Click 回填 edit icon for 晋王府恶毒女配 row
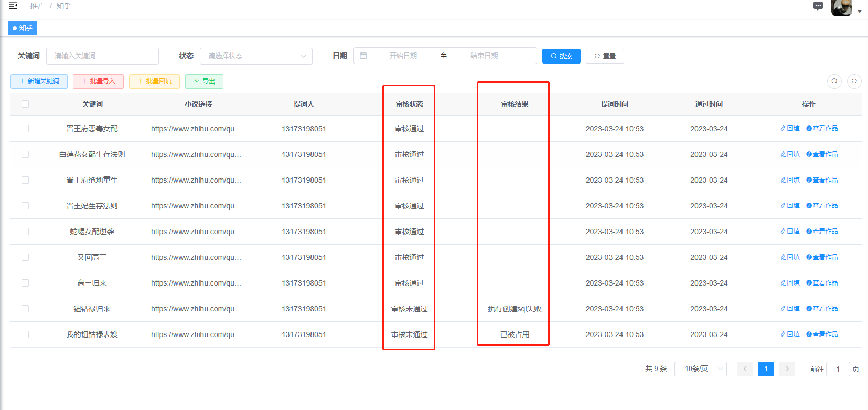 pyautogui.click(x=783, y=129)
